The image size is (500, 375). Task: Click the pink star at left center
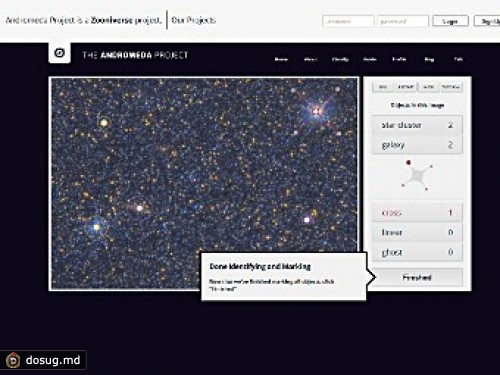(x=140, y=208)
